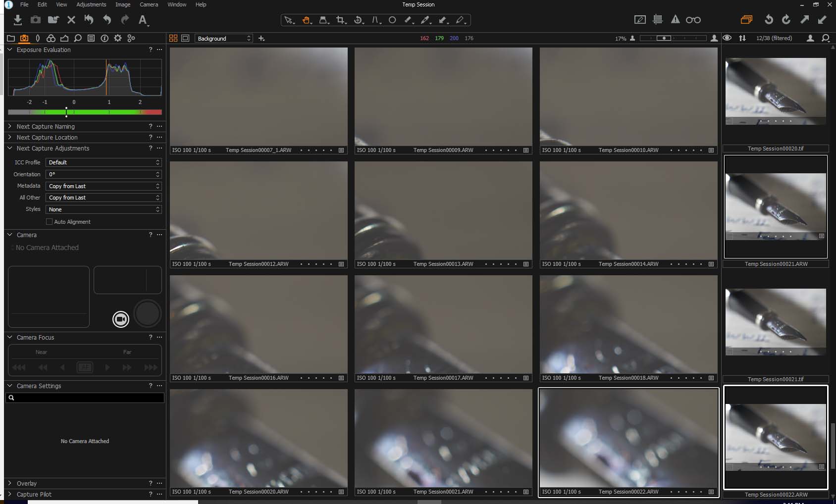Choose the Crop tool

(341, 20)
